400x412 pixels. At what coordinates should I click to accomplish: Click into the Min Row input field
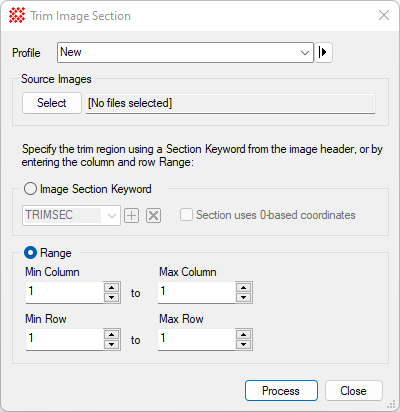click(65, 339)
